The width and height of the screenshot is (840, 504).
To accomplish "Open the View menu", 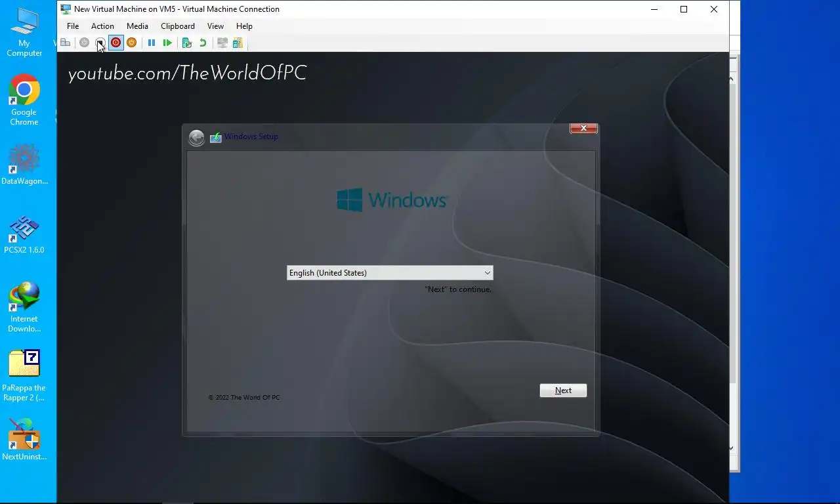I will (215, 26).
